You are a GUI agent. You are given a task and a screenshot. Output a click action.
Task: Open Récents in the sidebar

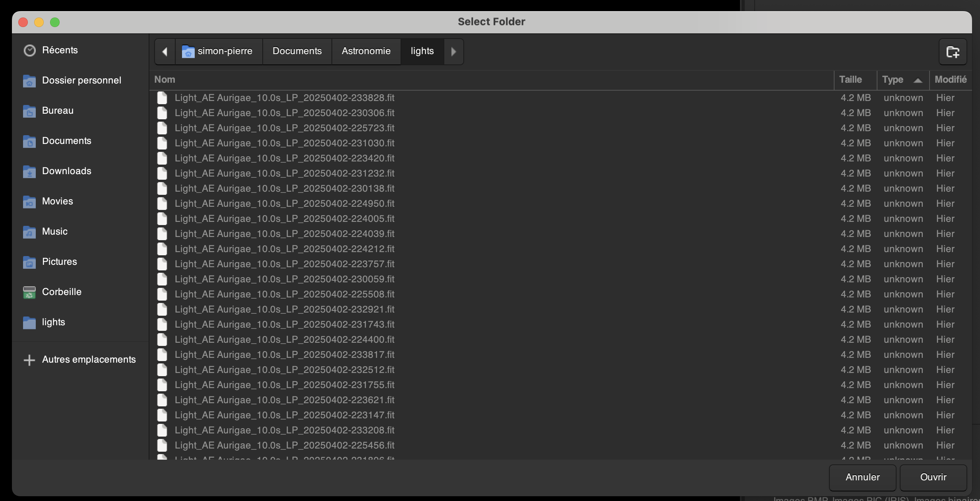pyautogui.click(x=60, y=50)
